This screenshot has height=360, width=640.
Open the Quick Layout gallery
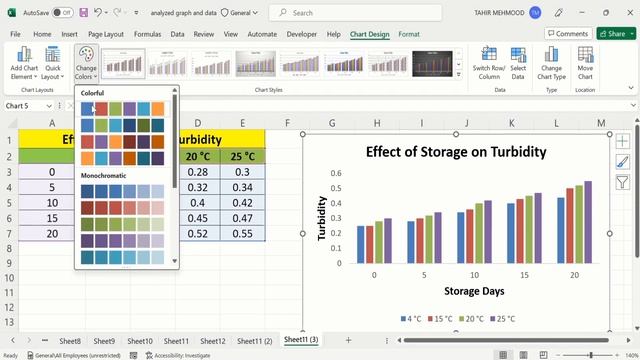pos(53,63)
